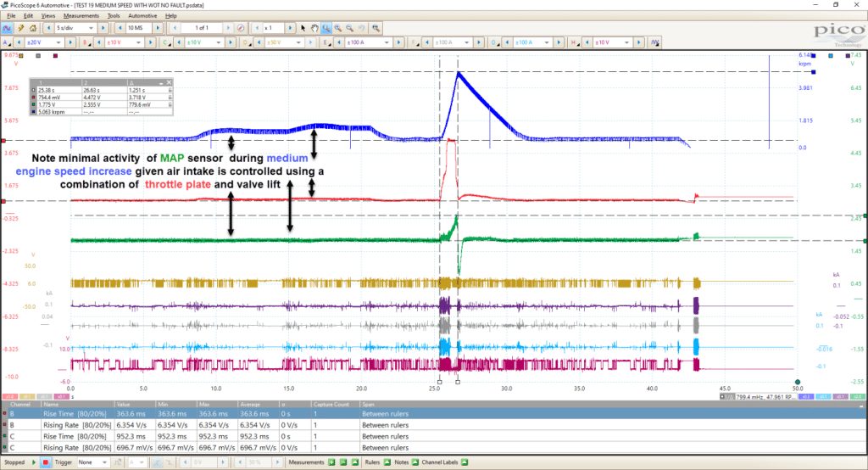Click the home setup icon
Screen dimensions: 868x470
pos(33,28)
